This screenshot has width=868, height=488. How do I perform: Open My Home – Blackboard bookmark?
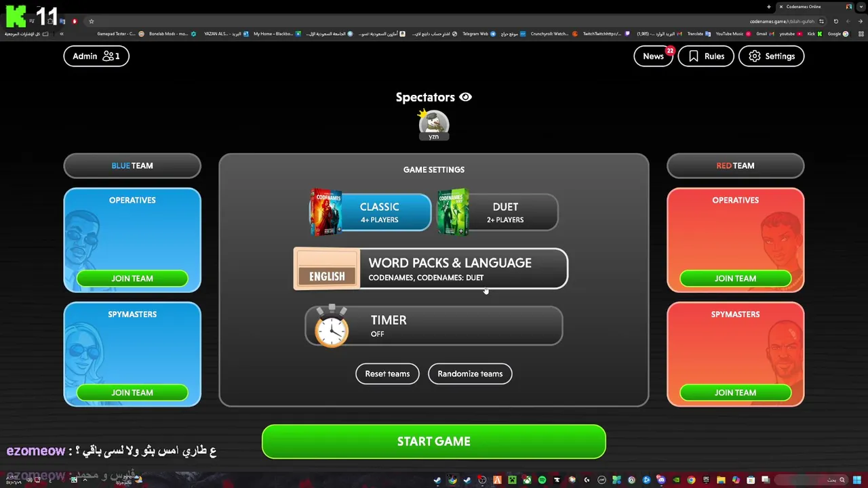click(x=277, y=33)
